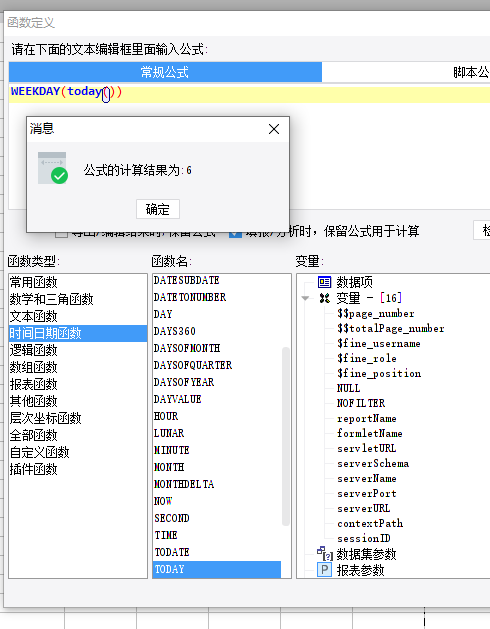The height and width of the screenshot is (629, 490).
Task: Click the 报表参数 P icon
Action: point(324,570)
